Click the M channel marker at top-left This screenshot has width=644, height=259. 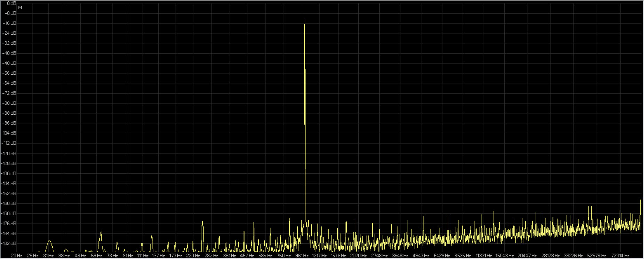[x=20, y=7]
